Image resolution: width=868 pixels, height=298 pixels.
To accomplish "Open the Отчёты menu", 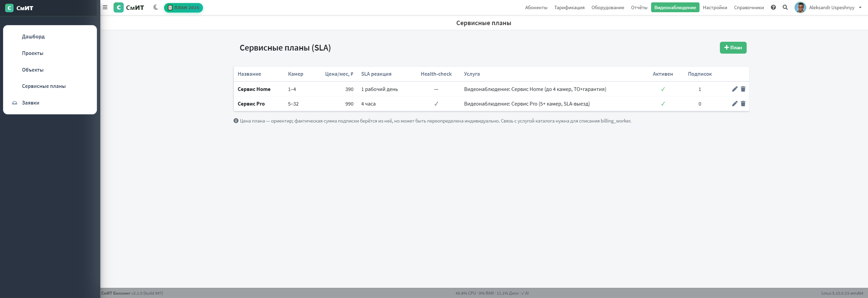I will pos(639,7).
